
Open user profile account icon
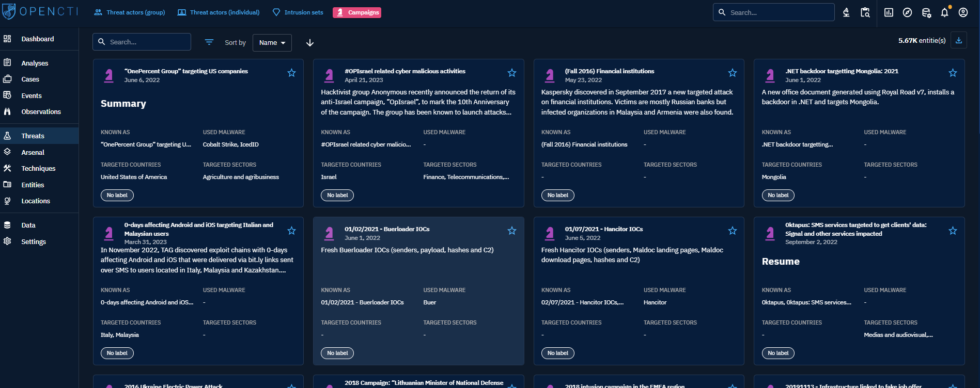coord(963,12)
